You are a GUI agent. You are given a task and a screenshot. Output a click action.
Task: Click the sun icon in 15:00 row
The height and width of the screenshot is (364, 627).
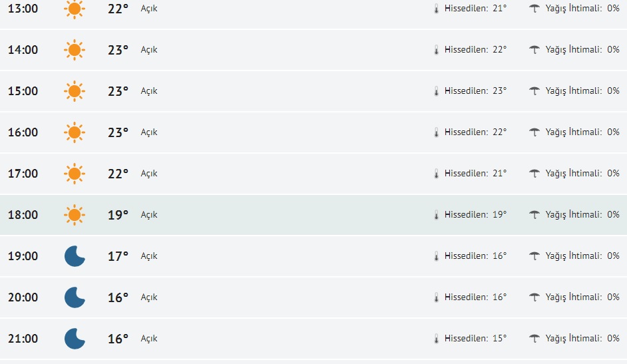pos(75,91)
